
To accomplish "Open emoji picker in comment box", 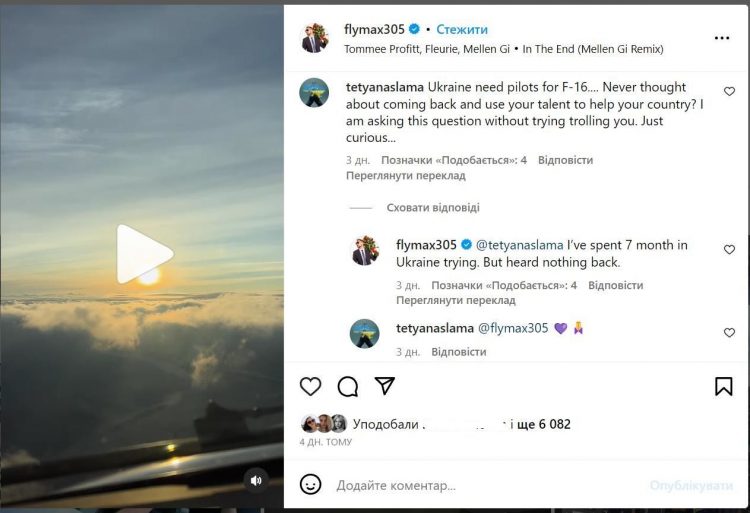I will click(x=311, y=485).
